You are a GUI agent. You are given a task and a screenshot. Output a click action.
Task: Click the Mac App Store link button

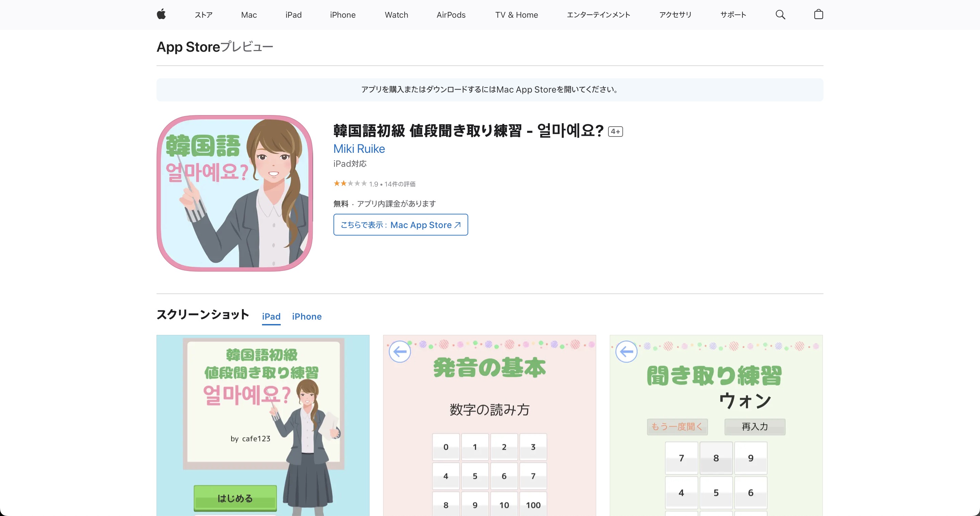pyautogui.click(x=400, y=225)
